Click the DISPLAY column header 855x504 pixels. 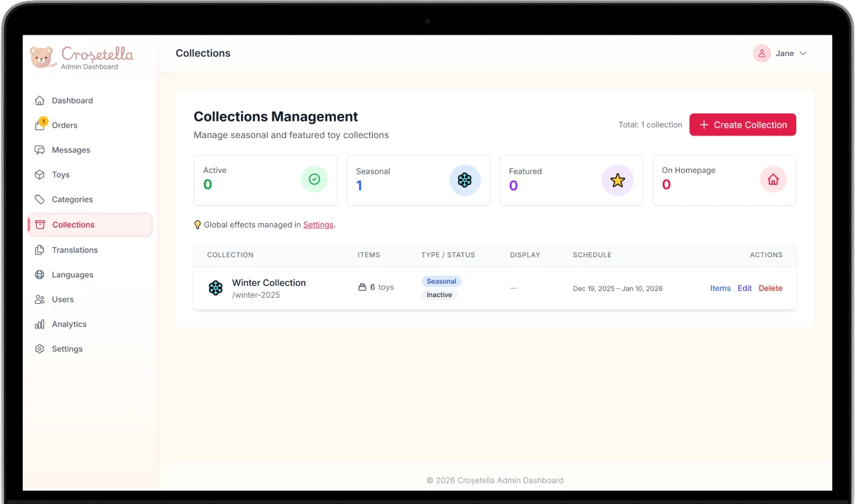525,255
